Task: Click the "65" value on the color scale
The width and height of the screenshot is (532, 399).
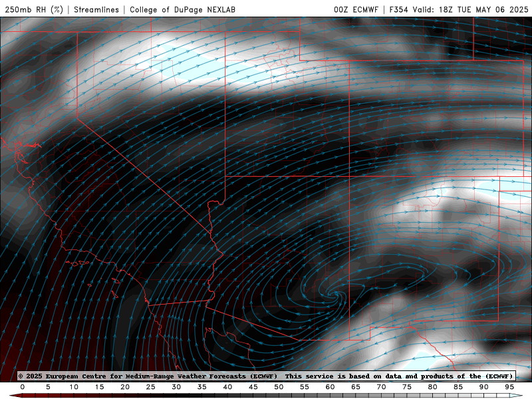Action: pyautogui.click(x=356, y=387)
